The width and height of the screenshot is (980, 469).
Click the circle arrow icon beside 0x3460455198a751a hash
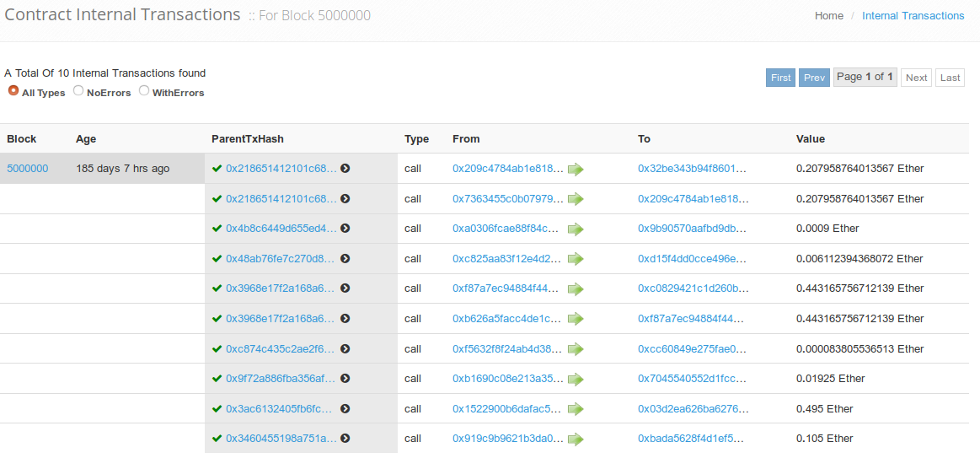[345, 439]
